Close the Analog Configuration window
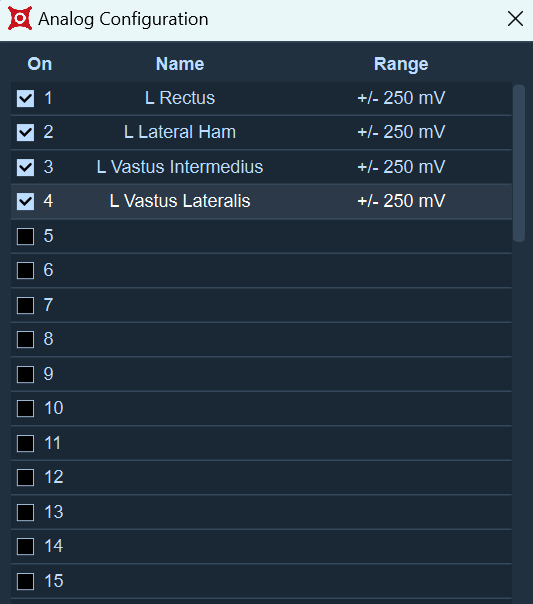 515,18
